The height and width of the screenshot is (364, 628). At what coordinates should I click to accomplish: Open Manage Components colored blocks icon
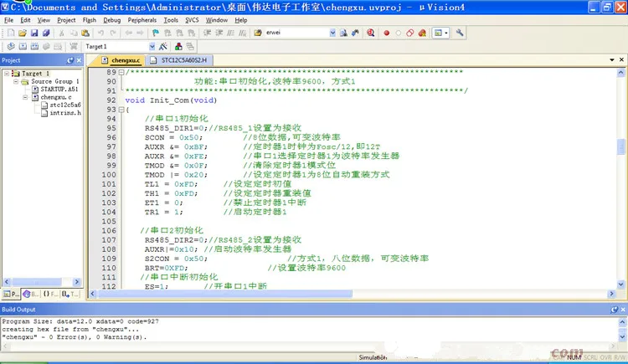[178, 47]
